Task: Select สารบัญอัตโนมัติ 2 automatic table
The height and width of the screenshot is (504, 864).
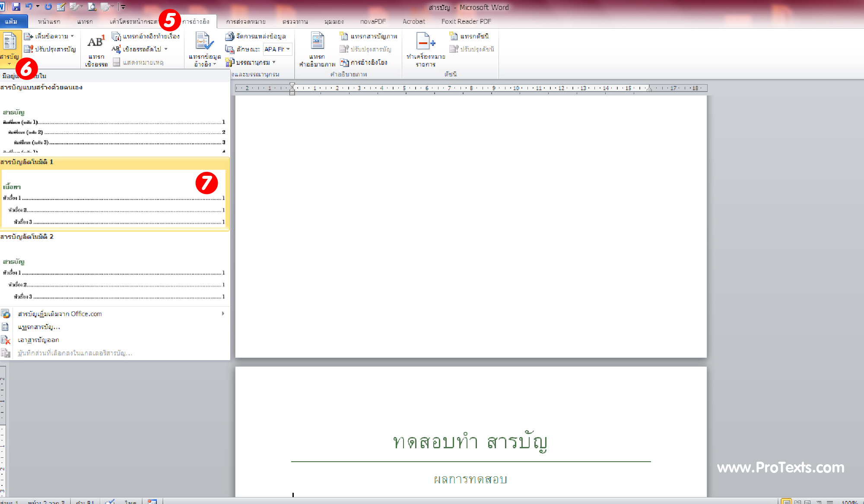Action: (114, 269)
